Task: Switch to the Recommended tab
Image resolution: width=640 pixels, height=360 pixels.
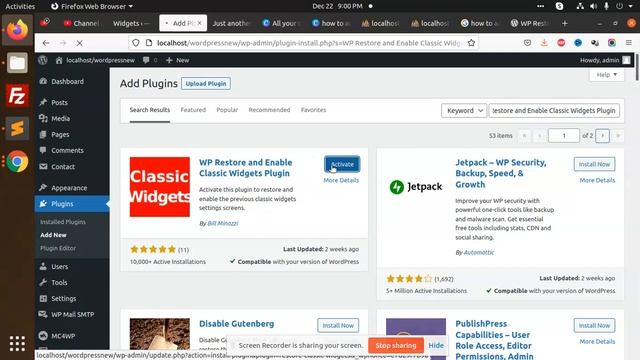Action: point(269,110)
